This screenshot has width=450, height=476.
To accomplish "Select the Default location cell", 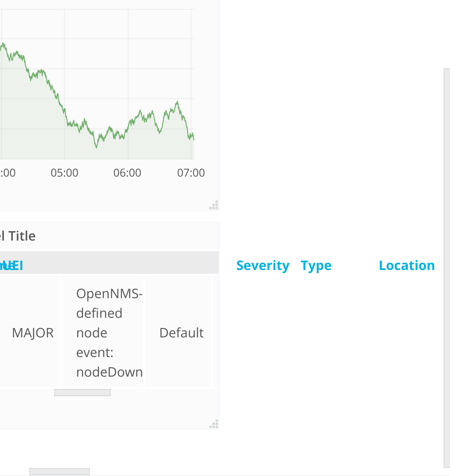I will click(179, 333).
